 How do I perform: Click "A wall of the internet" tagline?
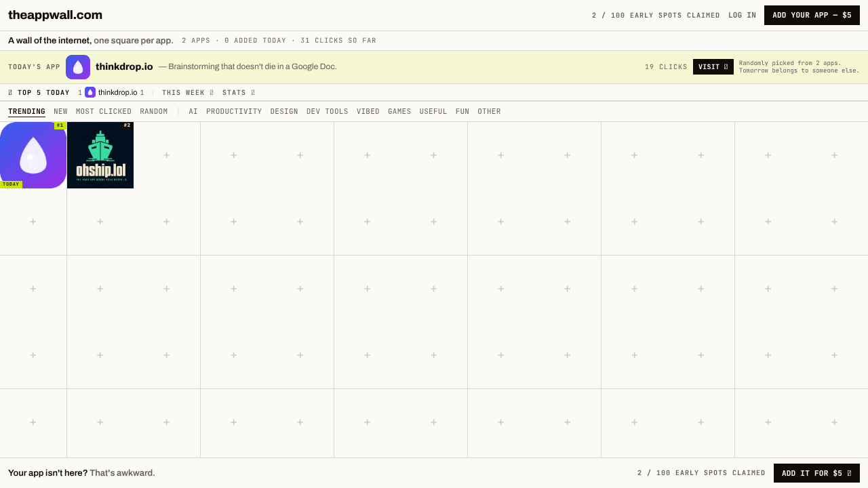tap(50, 41)
